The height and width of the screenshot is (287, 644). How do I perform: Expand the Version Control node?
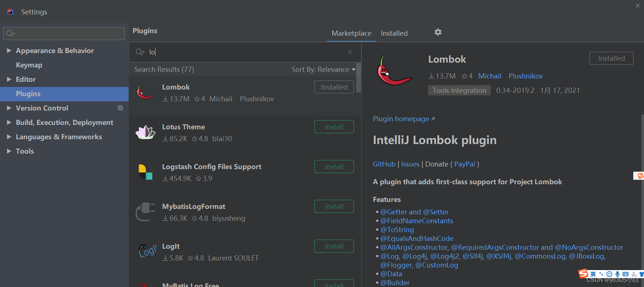coord(9,108)
